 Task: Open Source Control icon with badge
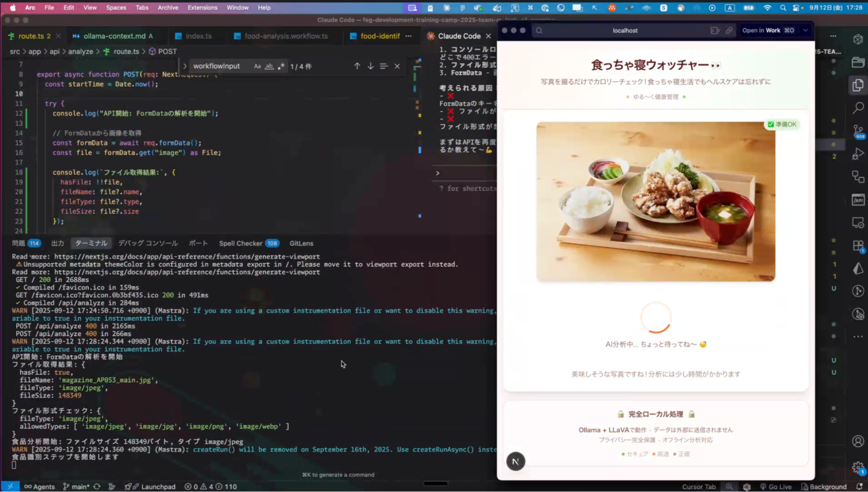858,131
